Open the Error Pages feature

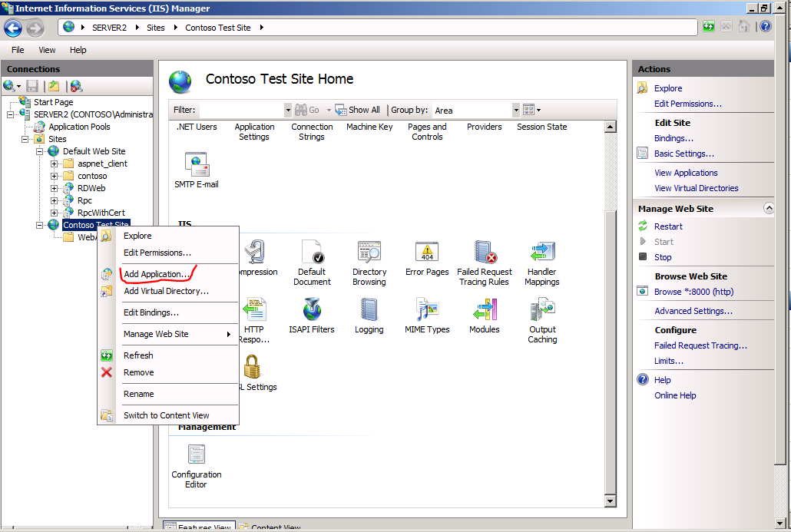(x=427, y=258)
